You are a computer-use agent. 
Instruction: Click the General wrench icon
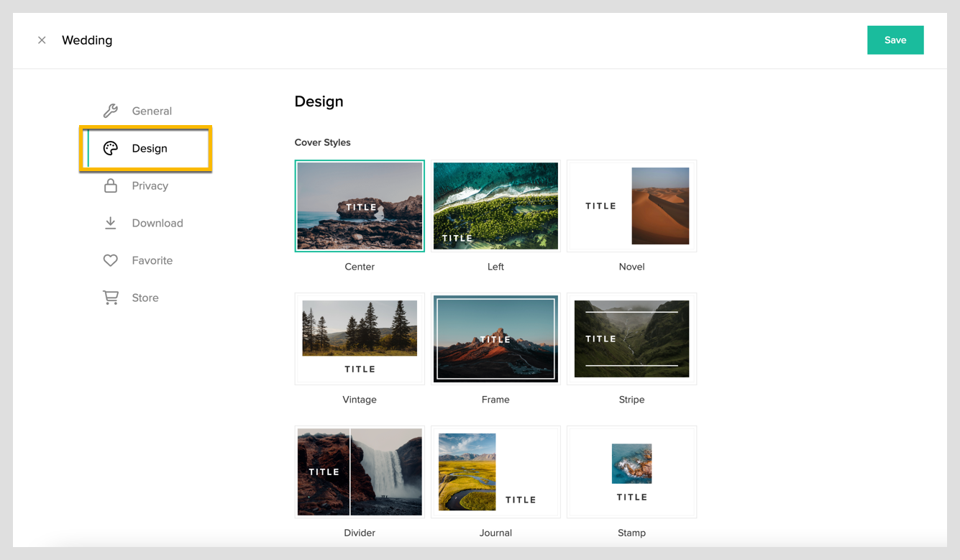(x=110, y=111)
